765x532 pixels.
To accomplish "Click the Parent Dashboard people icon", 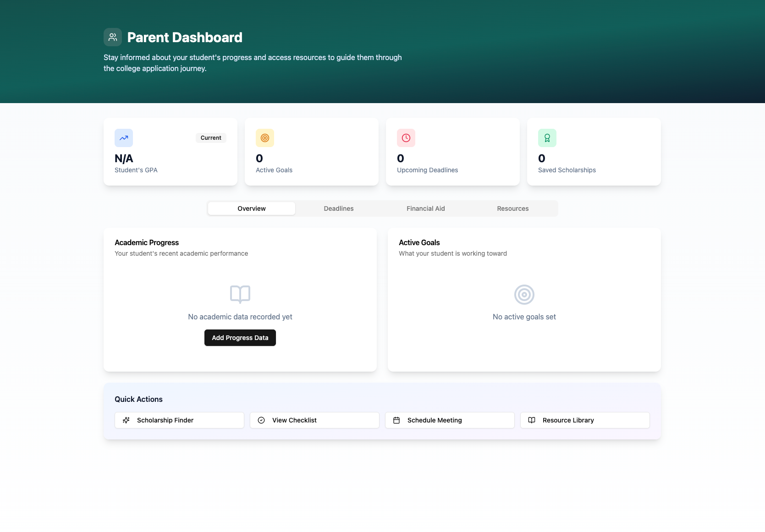I will point(113,37).
